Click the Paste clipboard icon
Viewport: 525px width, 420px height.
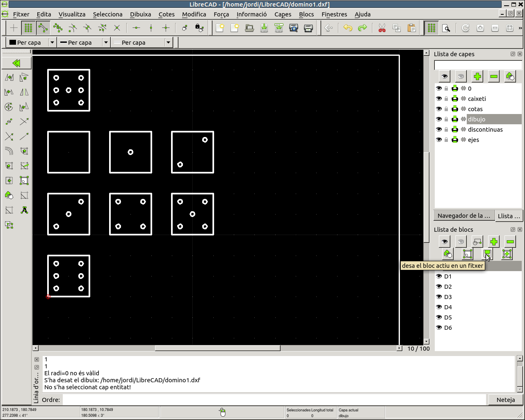click(411, 28)
